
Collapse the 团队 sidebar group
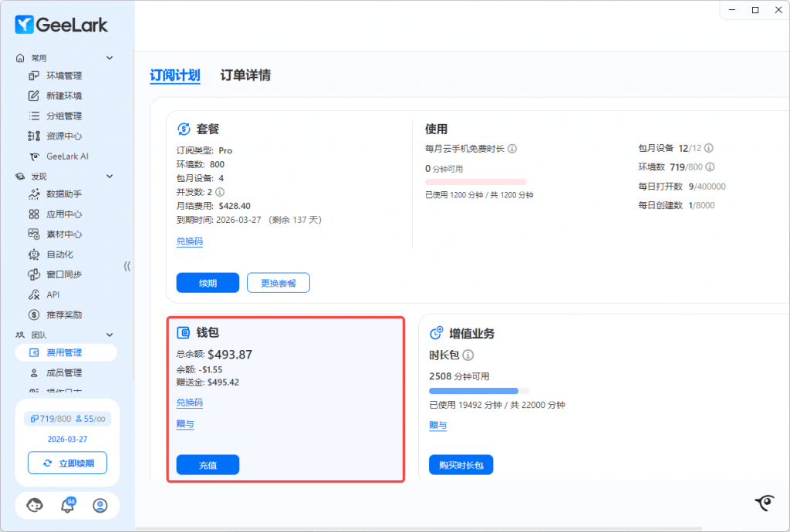point(110,335)
